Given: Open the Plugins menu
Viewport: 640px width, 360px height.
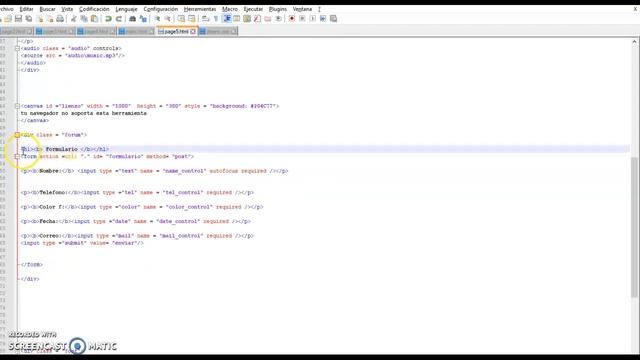Looking at the screenshot, I should pyautogui.click(x=278, y=9).
